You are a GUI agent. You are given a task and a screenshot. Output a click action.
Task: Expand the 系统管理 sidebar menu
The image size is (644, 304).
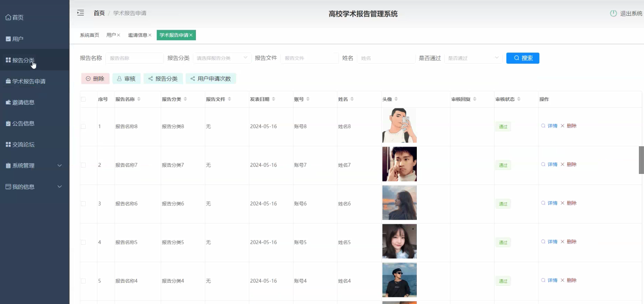35,166
